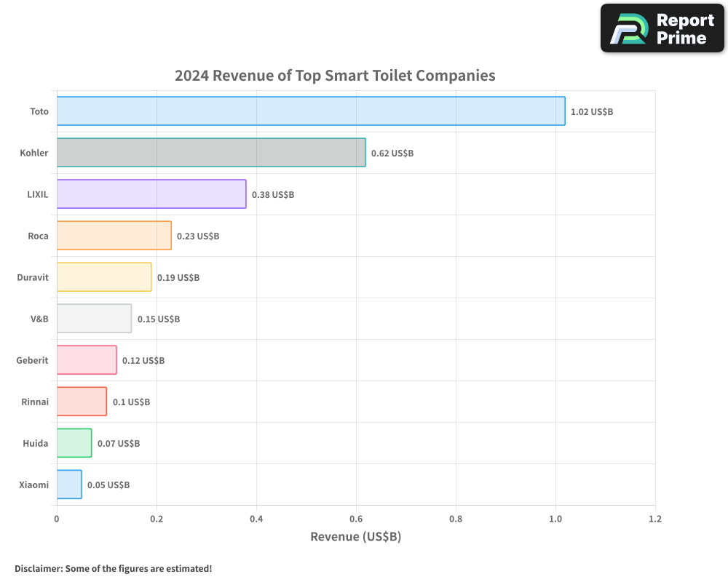Viewport: 728px width, 582px height.
Task: Click the Xiaomi blue bar
Action: (68, 485)
